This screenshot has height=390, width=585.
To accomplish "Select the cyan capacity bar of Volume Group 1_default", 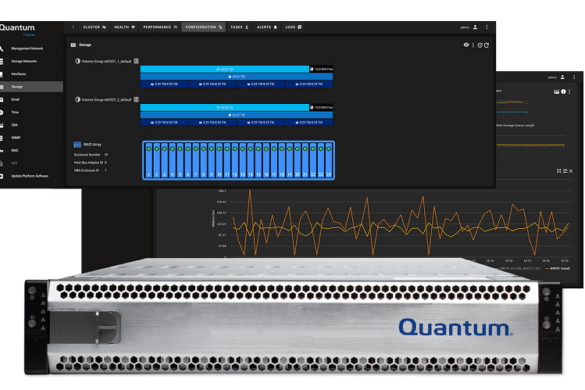I will tap(225, 69).
